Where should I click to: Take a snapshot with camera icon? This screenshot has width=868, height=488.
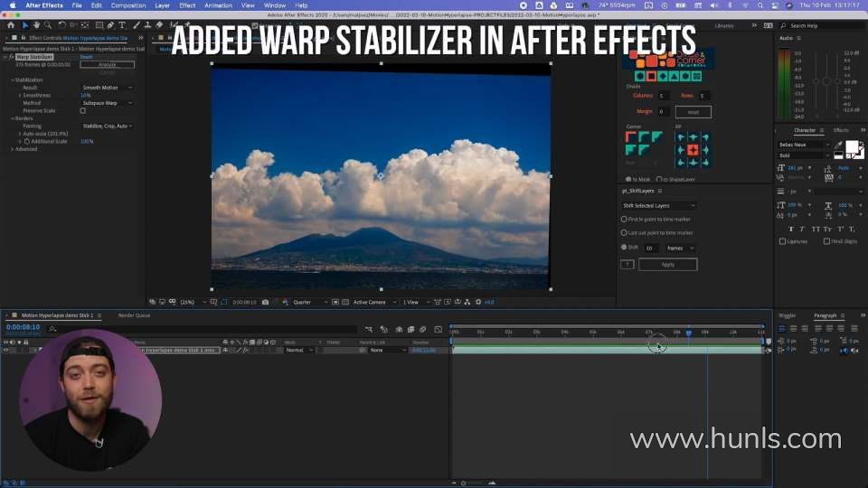[x=265, y=302]
